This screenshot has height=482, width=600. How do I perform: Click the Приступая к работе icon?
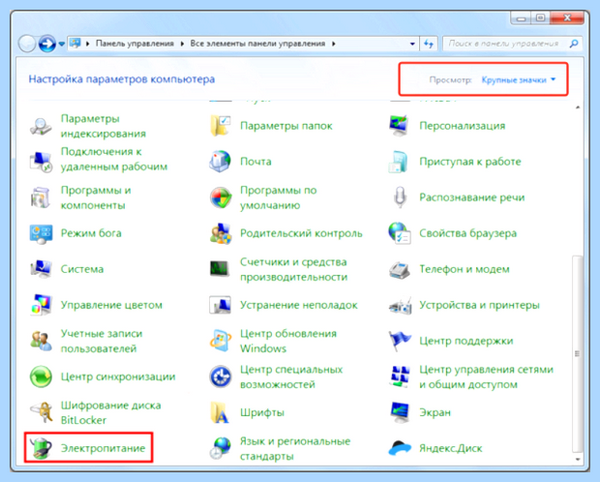pos(399,161)
